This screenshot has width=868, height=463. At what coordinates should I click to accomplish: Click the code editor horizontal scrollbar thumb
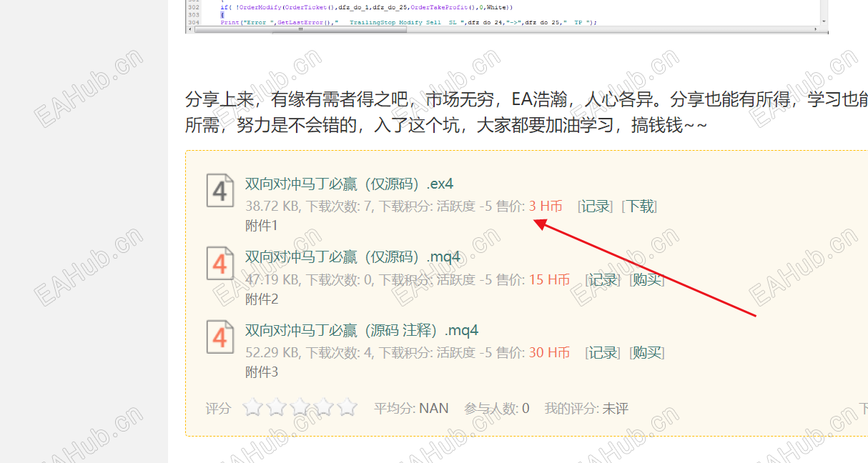pos(300,29)
